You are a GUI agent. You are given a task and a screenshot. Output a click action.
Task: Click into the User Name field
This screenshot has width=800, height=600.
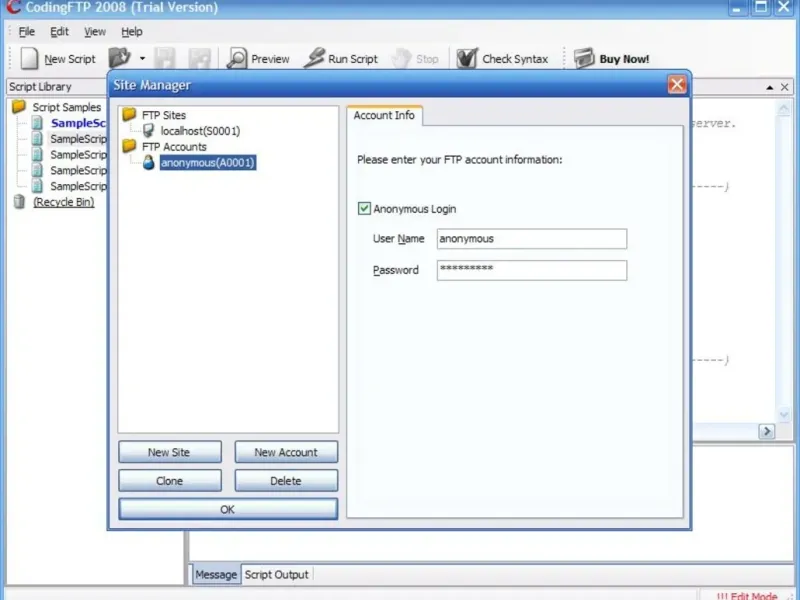(x=532, y=239)
